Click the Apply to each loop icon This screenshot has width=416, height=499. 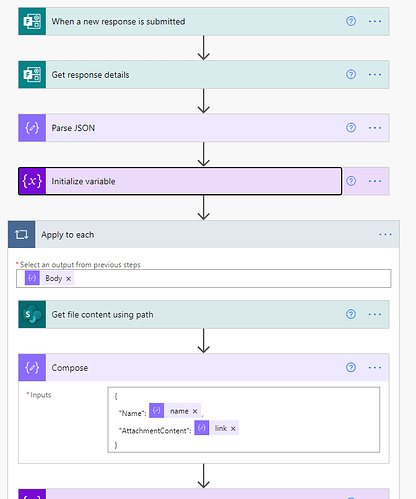pyautogui.click(x=22, y=235)
